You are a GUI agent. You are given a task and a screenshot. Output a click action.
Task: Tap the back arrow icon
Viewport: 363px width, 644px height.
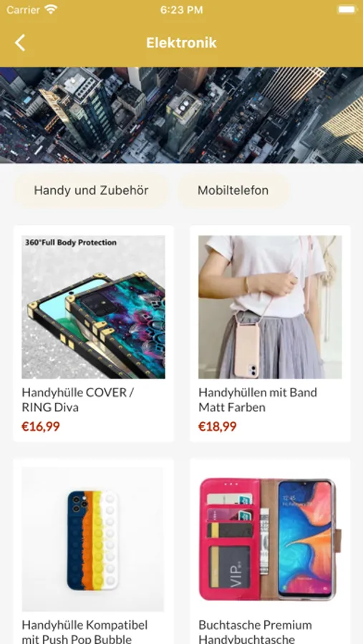click(x=20, y=43)
